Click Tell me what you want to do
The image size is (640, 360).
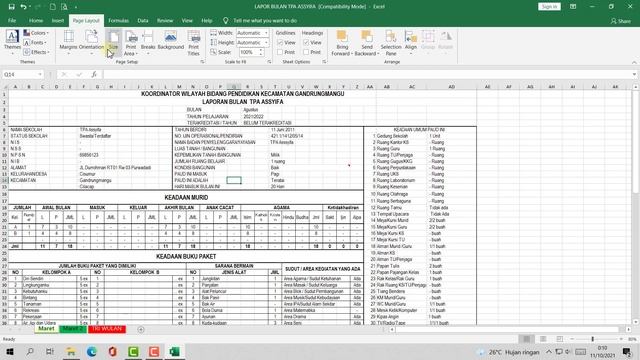click(265, 20)
